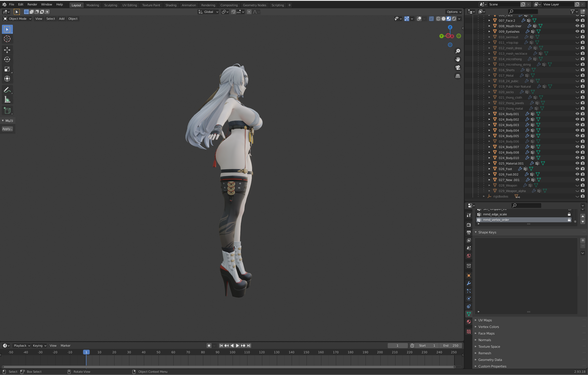The width and height of the screenshot is (588, 375).
Task: Open the Global orientation dropdown
Action: click(208, 12)
